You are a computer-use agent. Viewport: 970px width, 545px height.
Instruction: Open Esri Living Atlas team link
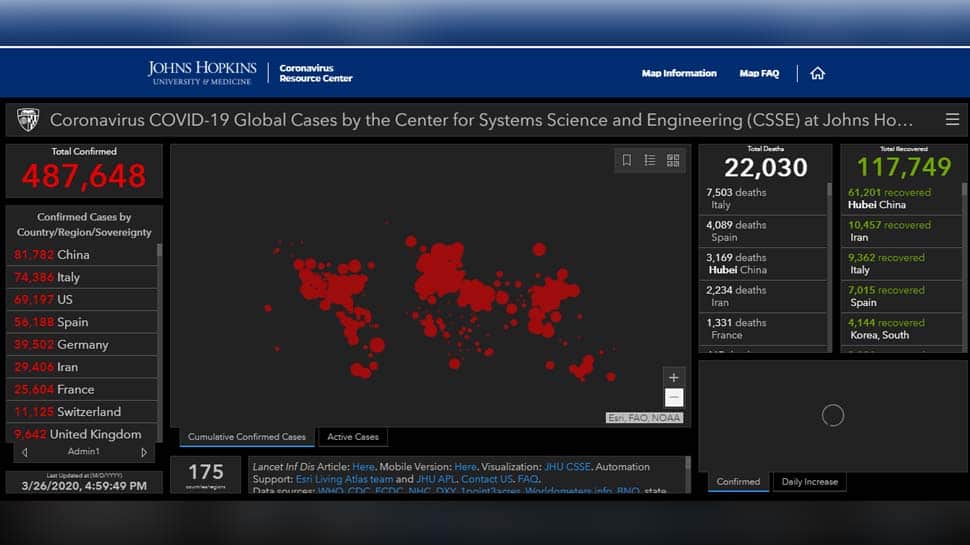(344, 479)
